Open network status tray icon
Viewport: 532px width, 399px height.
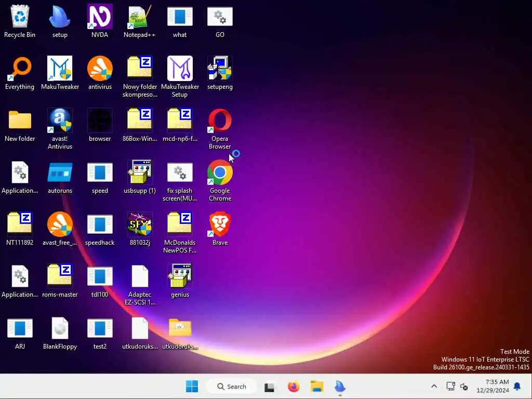tap(450, 386)
